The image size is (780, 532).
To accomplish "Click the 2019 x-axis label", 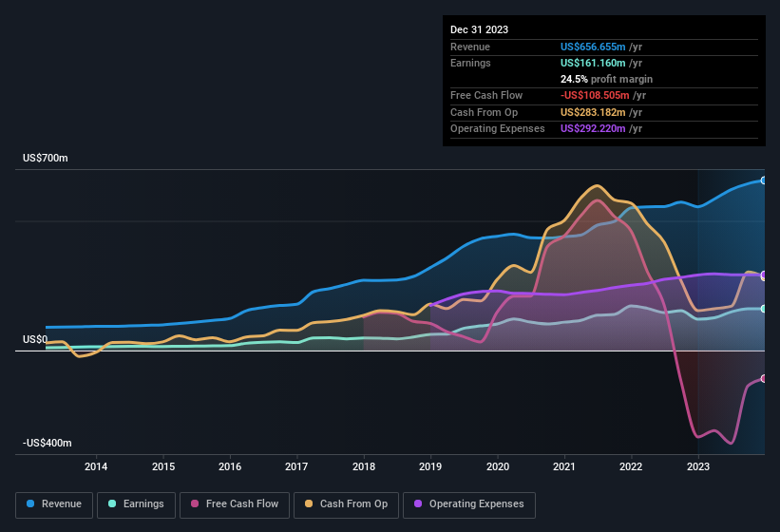I will [430, 466].
